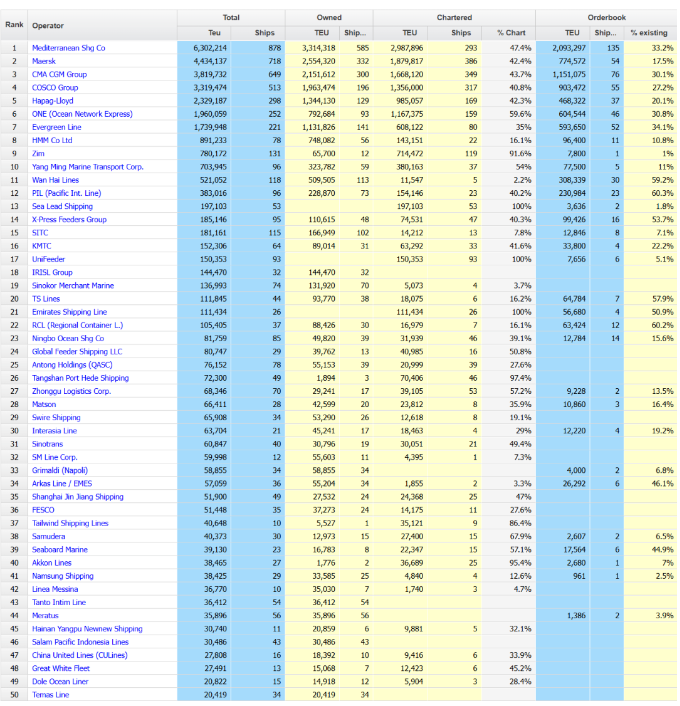Open IRISL Group link
The height and width of the screenshot is (706, 680).
52,272
